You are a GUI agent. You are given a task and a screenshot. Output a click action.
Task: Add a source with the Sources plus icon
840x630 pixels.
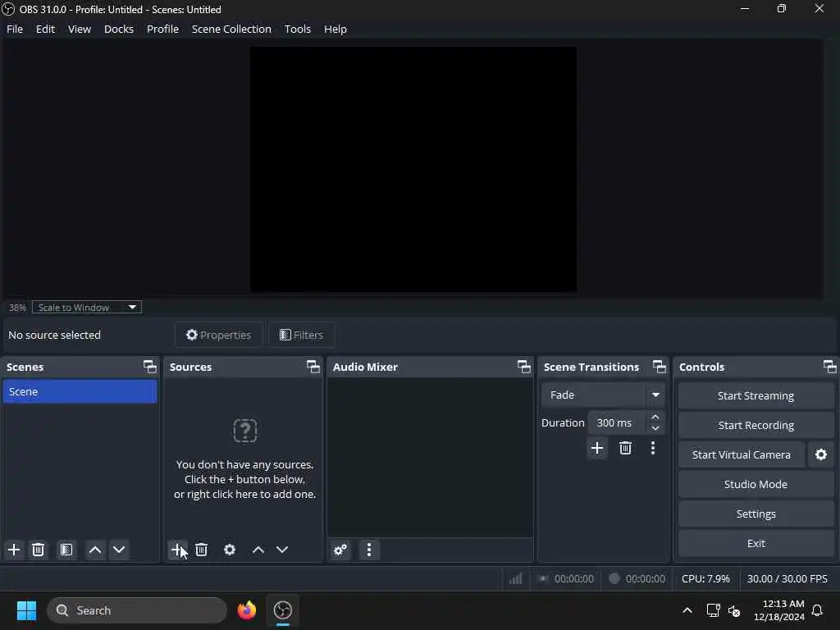pyautogui.click(x=177, y=550)
